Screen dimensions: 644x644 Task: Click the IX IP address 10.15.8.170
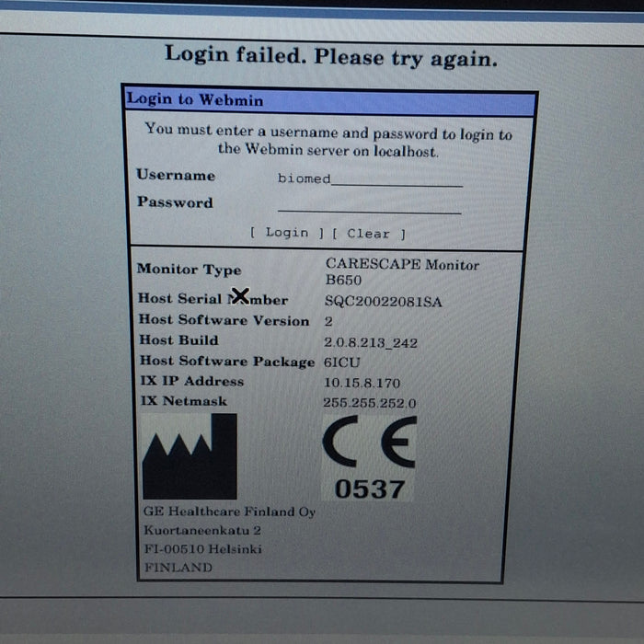(x=362, y=383)
